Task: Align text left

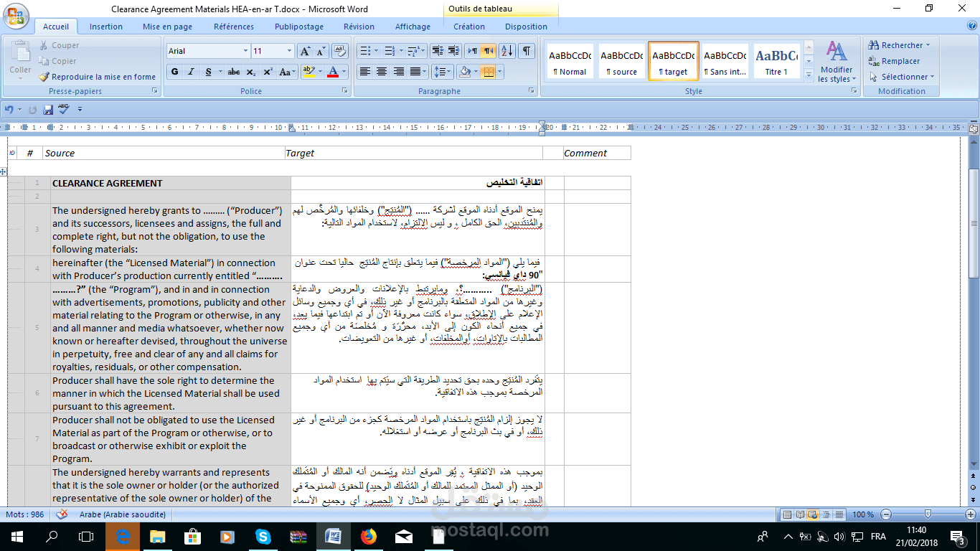Action: pos(364,72)
